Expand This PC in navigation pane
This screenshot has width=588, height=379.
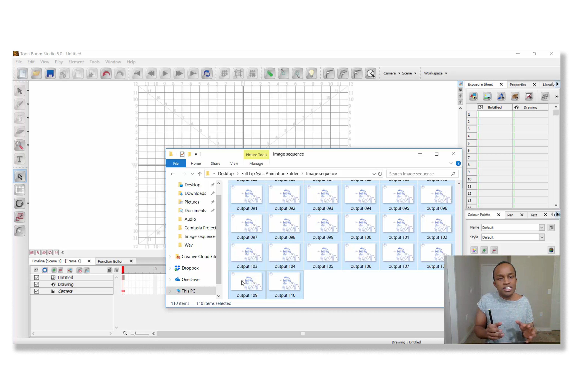(170, 291)
